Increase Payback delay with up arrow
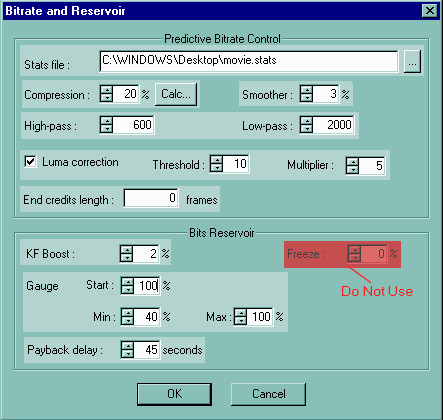 coord(127,346)
